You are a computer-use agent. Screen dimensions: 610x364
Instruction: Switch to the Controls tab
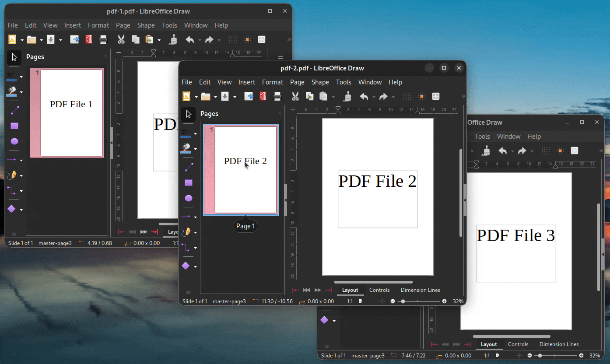coord(379,290)
